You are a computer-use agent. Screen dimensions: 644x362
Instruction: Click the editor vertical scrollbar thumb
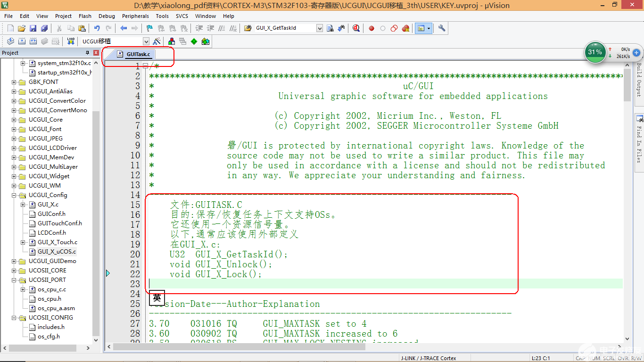point(627,85)
